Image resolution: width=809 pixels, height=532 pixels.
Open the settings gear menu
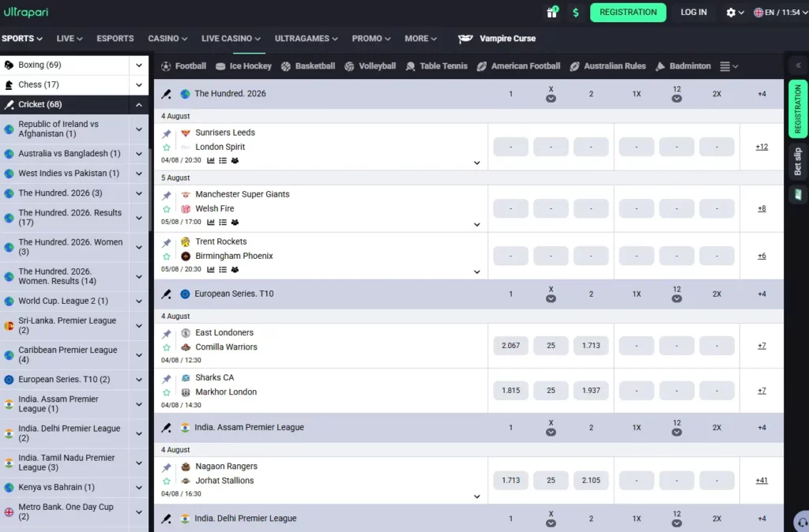(x=735, y=13)
